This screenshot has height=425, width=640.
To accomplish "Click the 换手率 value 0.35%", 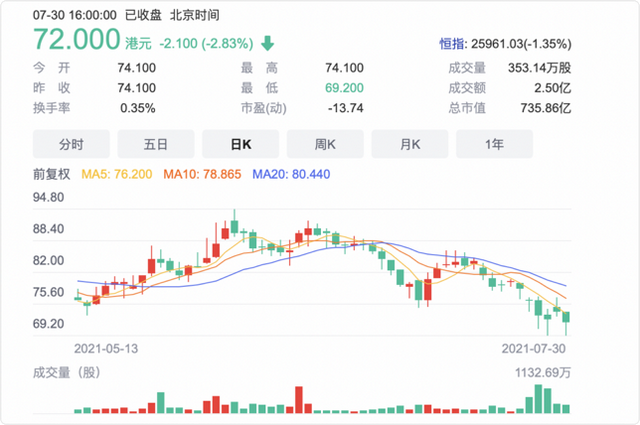I will [x=138, y=108].
